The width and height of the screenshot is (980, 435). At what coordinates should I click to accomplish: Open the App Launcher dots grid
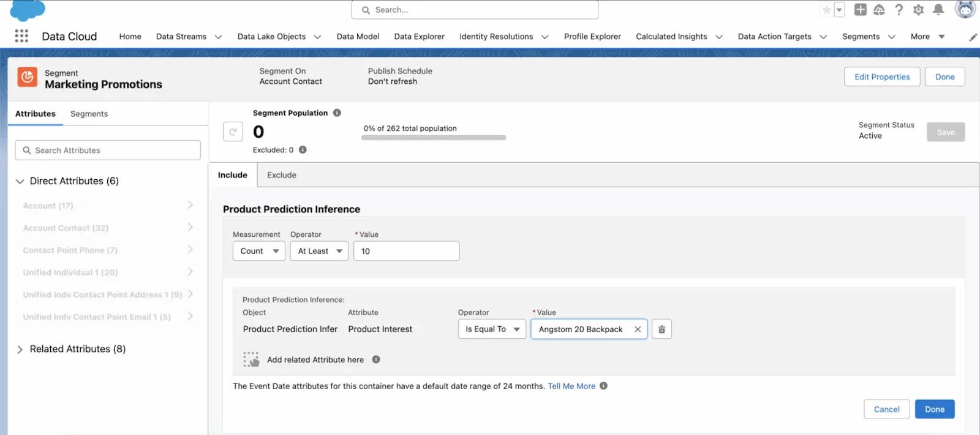[21, 36]
